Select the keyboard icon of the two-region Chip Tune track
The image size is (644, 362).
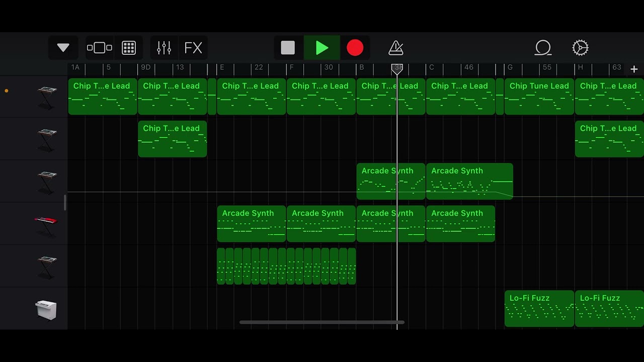coord(46,139)
